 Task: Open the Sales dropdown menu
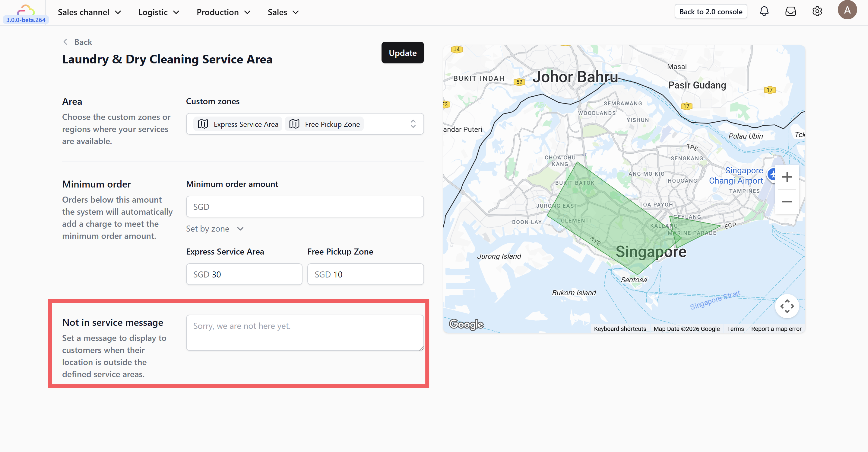[283, 12]
